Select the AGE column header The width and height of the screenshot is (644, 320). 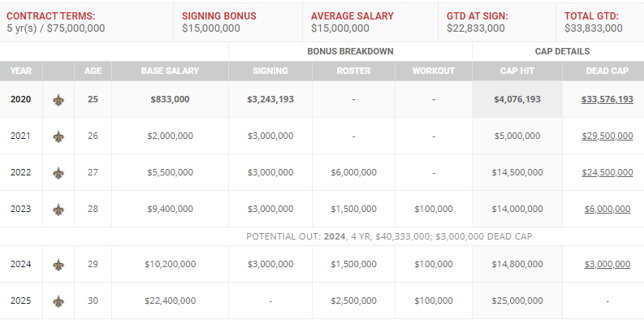point(93,71)
